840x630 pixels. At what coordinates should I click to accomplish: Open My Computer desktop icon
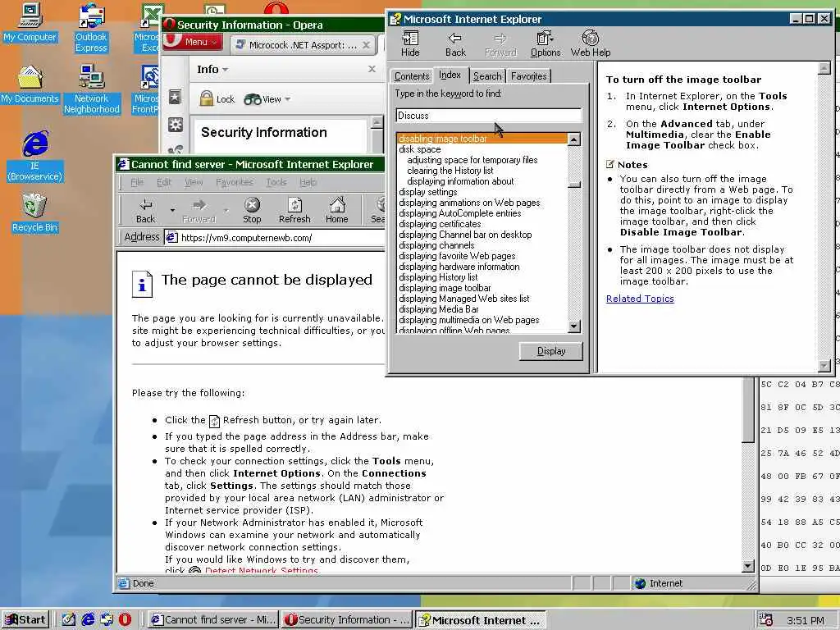pos(30,22)
